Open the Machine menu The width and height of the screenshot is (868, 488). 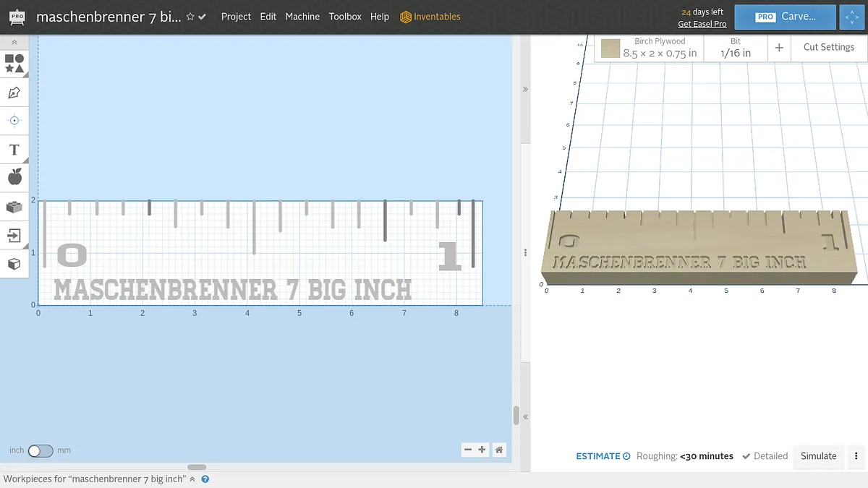(x=302, y=17)
